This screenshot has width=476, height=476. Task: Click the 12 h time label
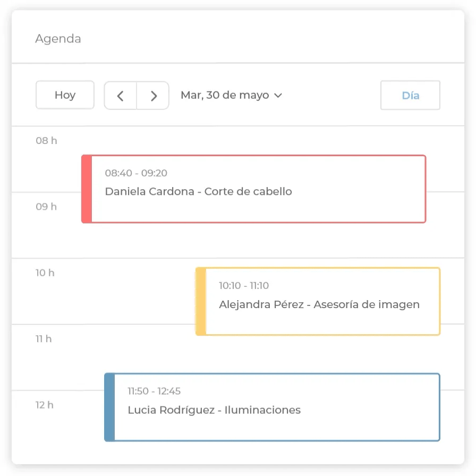coord(44,405)
